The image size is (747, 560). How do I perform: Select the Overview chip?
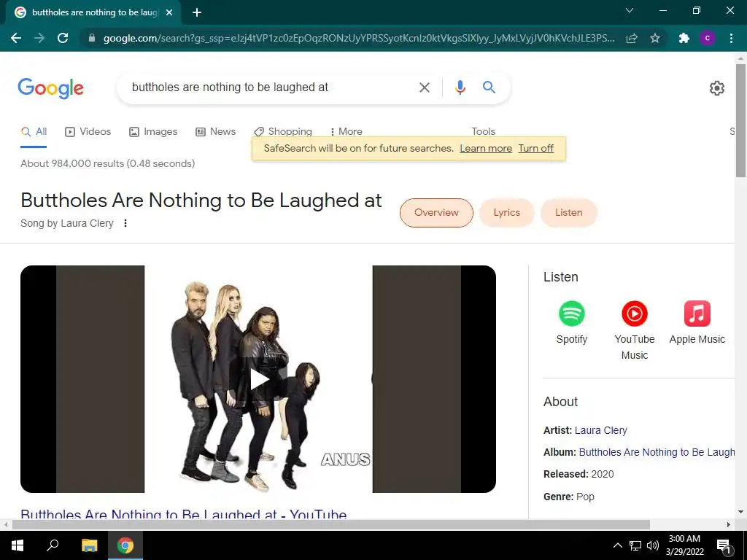(x=436, y=213)
